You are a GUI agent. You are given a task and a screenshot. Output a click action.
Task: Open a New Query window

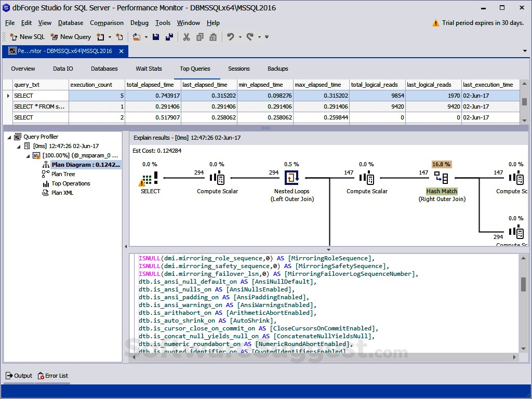[70, 37]
